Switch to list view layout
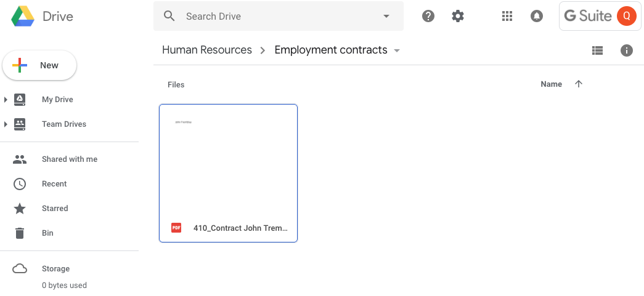The height and width of the screenshot is (296, 644). point(597,50)
